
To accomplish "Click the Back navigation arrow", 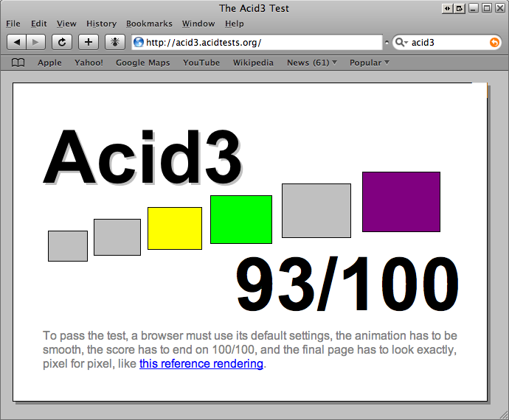I will point(17,42).
